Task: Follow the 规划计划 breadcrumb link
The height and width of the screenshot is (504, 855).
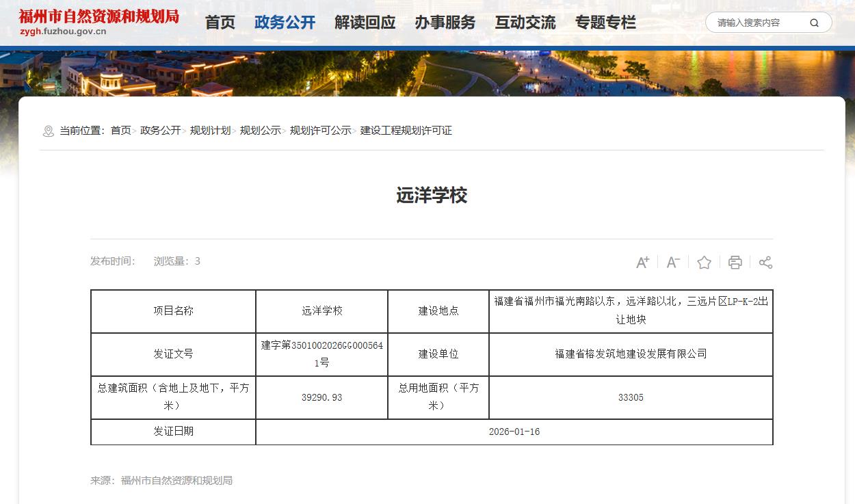Action: pos(210,131)
